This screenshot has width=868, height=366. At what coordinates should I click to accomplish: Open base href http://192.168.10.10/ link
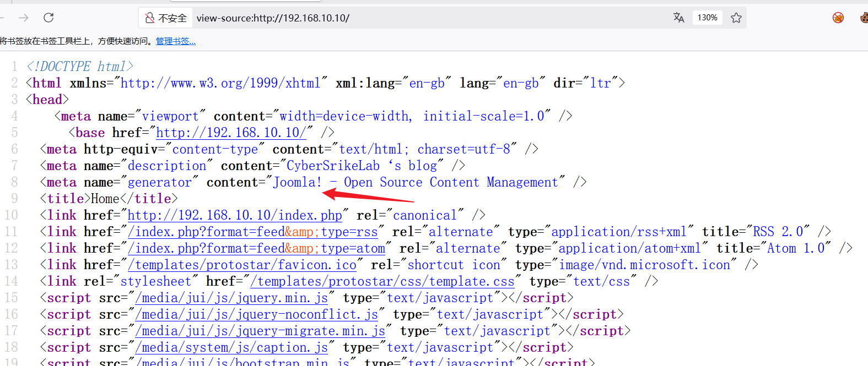(231, 133)
